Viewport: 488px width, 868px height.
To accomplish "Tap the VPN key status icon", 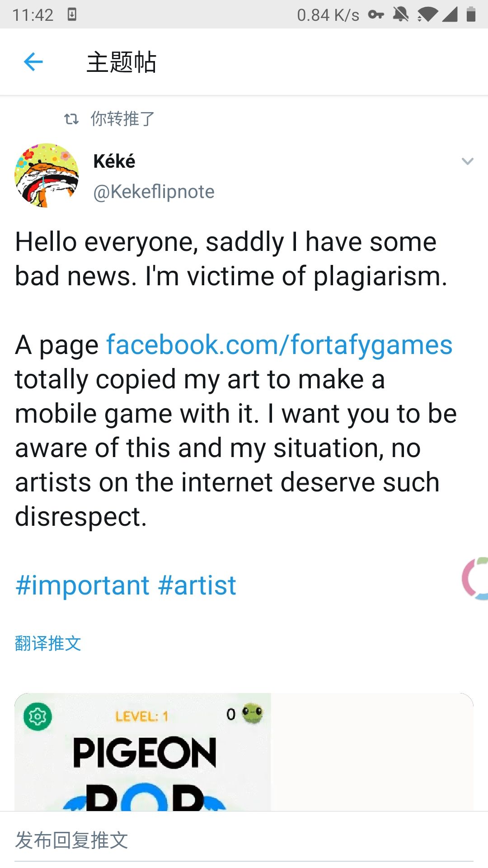I will tap(376, 15).
